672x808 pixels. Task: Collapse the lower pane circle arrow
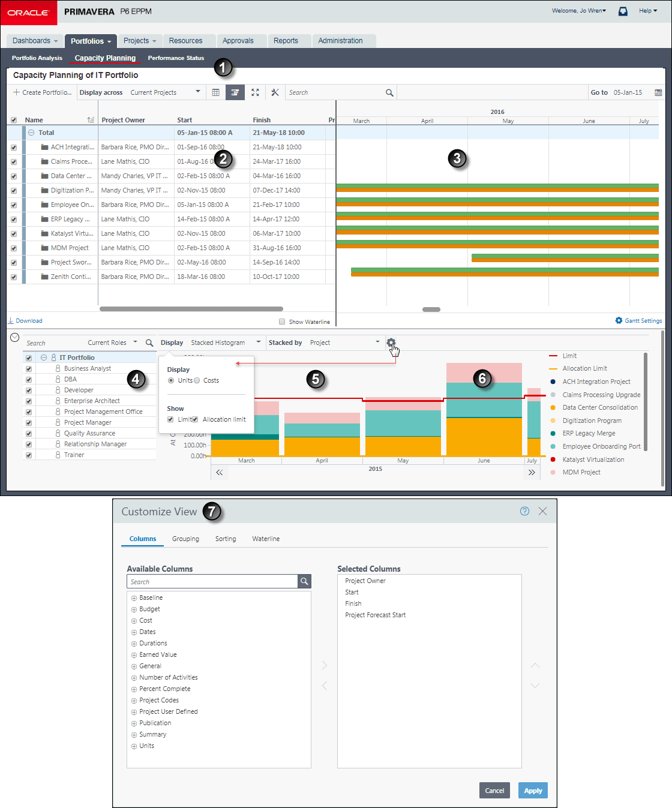(x=15, y=338)
